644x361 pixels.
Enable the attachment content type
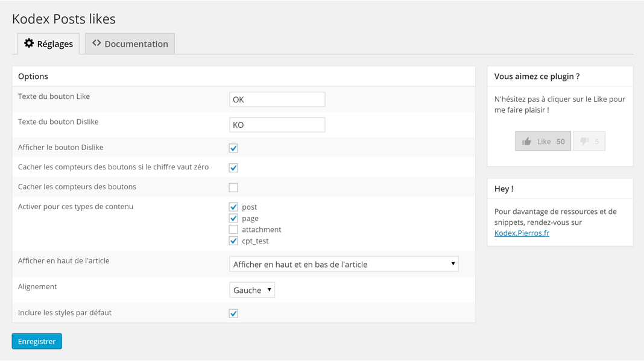click(233, 230)
